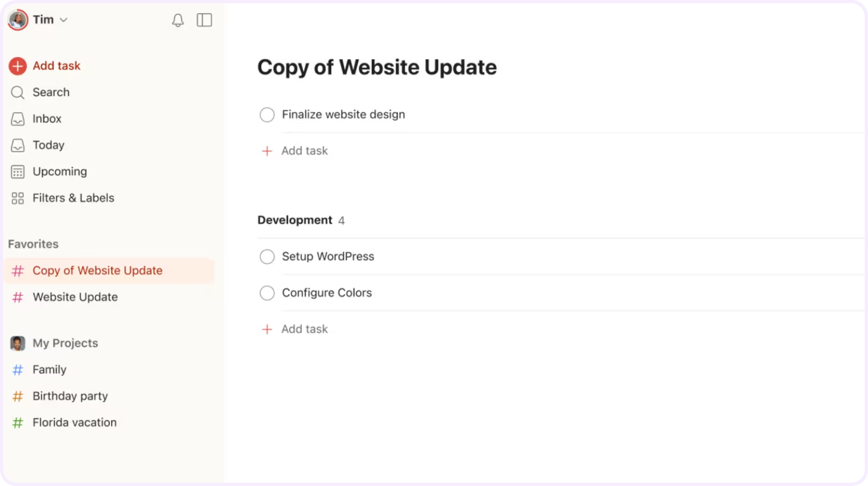Click the red plus Add task icon

pos(18,66)
